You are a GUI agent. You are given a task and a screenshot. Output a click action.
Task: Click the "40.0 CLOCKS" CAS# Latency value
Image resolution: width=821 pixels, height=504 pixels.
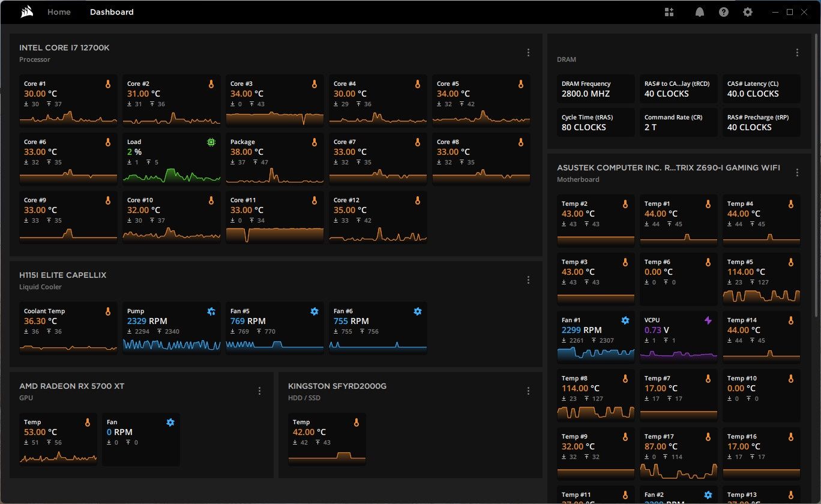(753, 94)
